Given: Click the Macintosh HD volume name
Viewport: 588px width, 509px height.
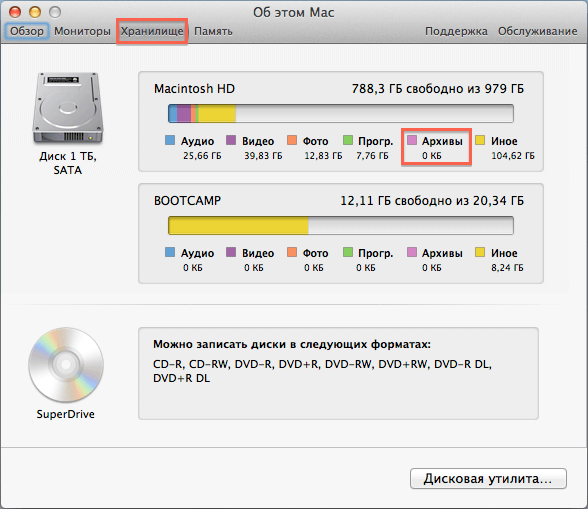Looking at the screenshot, I should 194,89.
